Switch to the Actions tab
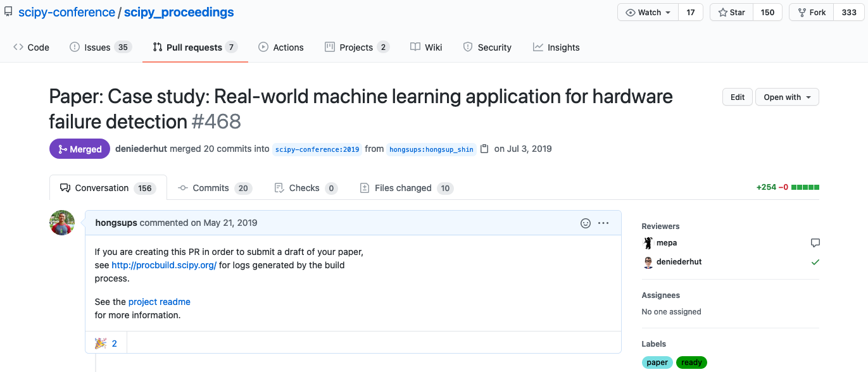Screen dimensions: 868x372 pyautogui.click(x=281, y=47)
